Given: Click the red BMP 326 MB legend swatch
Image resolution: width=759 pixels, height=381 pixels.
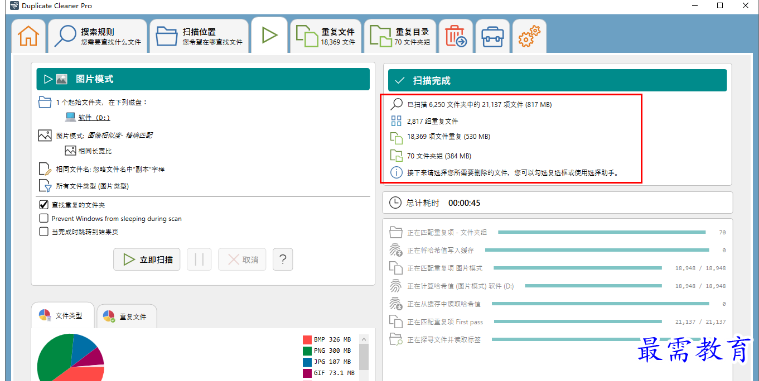Looking at the screenshot, I should pyautogui.click(x=307, y=340).
